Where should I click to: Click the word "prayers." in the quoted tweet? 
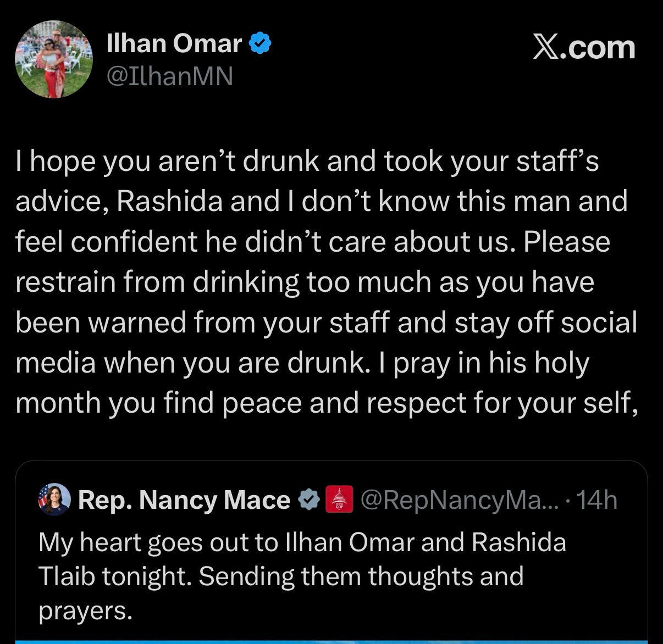tap(85, 610)
